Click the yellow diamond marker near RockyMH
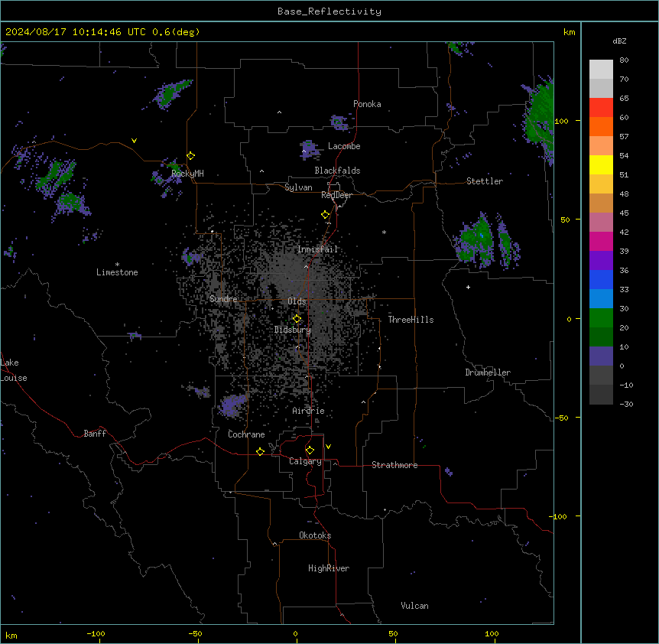 [191, 156]
